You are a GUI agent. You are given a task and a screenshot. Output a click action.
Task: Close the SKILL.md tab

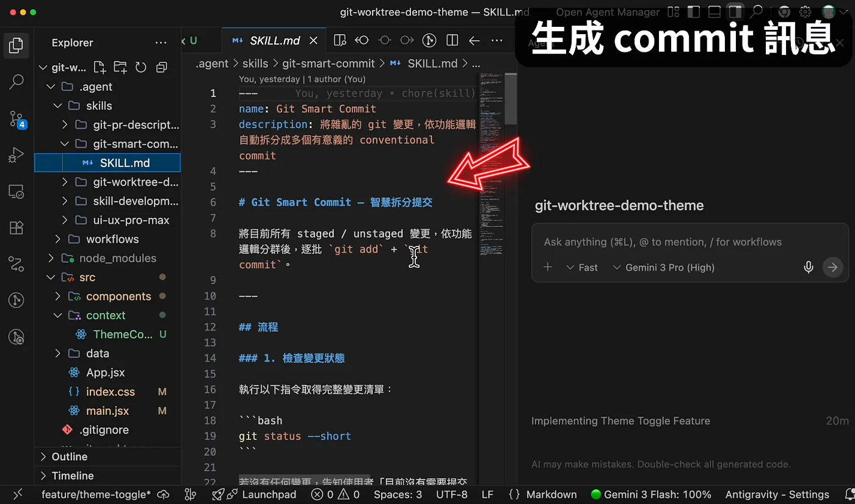coord(313,40)
